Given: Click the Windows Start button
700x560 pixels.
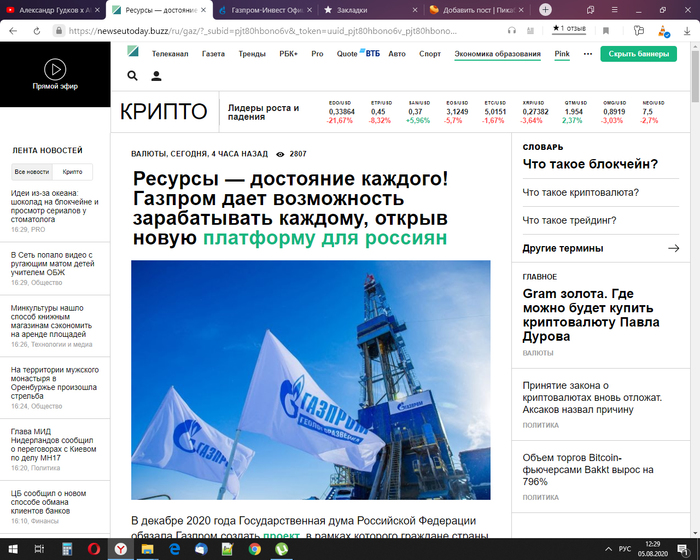Looking at the screenshot, I should (x=13, y=549).
